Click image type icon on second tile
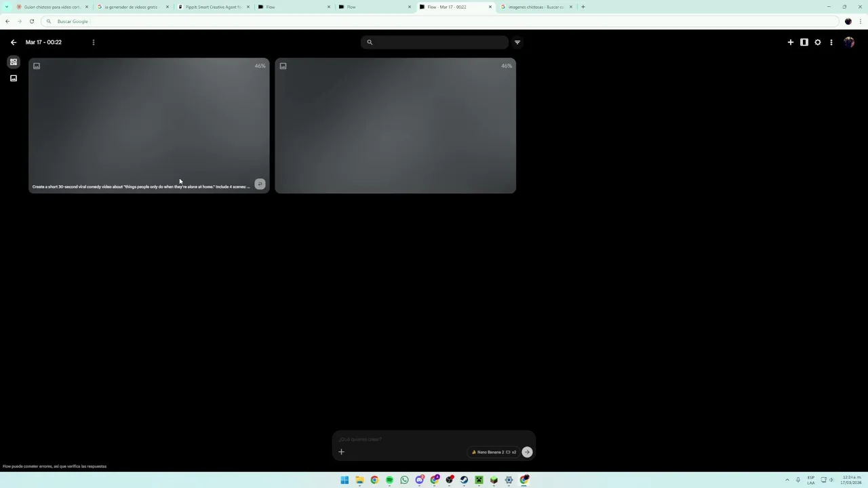The width and height of the screenshot is (868, 488). pos(283,66)
